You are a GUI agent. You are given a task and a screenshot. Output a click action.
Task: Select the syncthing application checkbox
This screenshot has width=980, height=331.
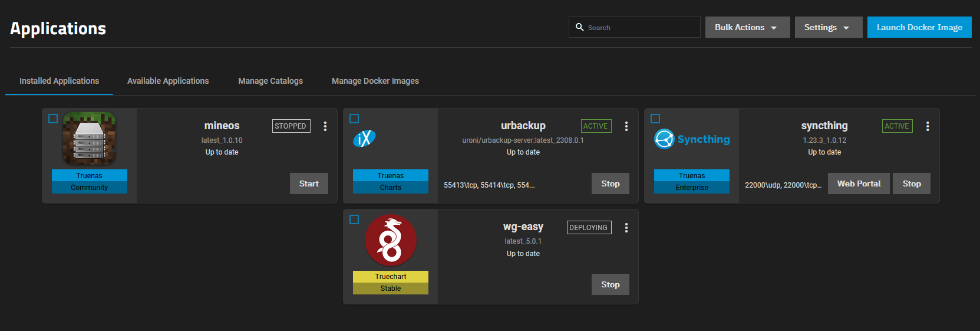[655, 119]
